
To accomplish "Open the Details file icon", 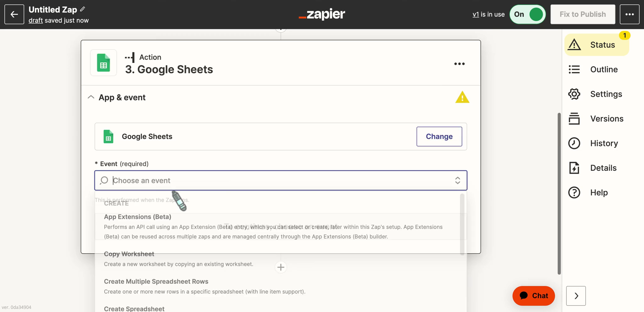I will coord(574,168).
